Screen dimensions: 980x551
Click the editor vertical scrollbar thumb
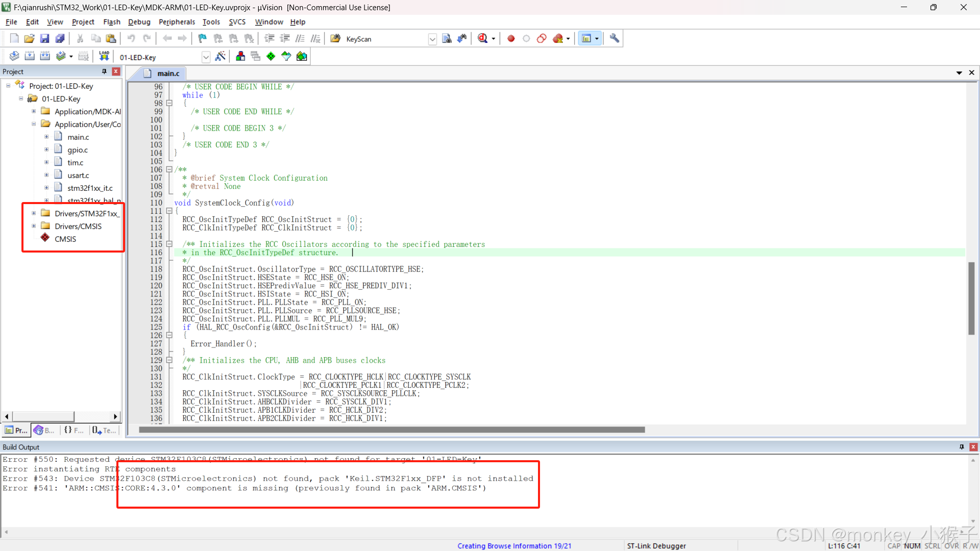coord(971,298)
